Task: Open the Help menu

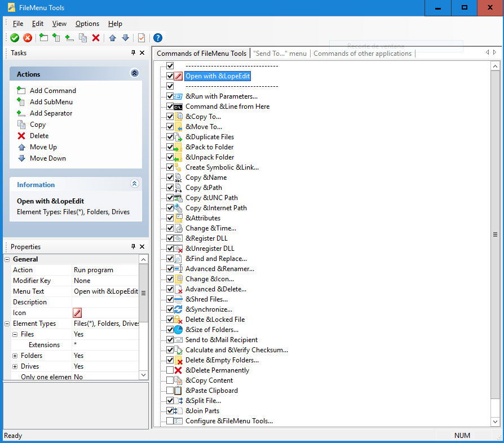Action: (x=115, y=24)
